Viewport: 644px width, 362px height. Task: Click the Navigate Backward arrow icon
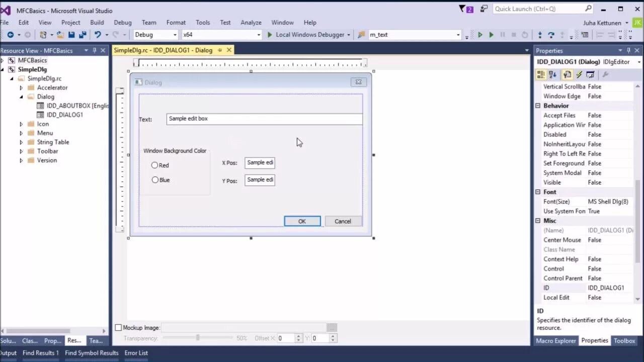(x=10, y=35)
